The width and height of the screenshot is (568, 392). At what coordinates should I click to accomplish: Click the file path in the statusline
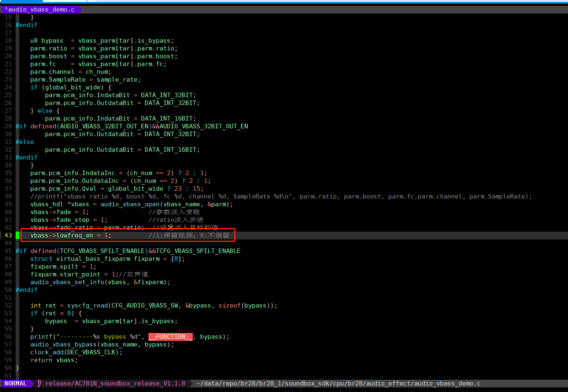point(338,383)
